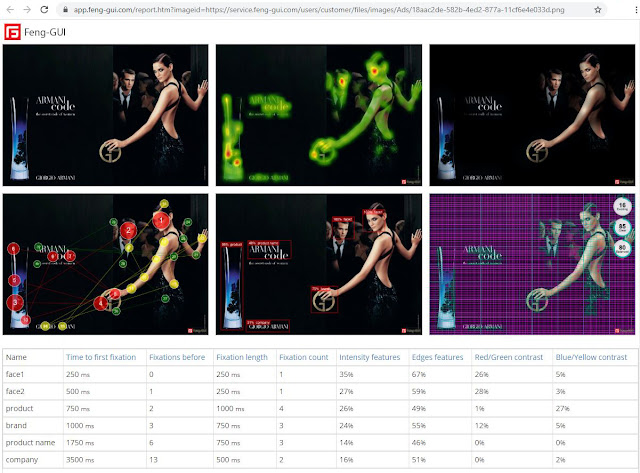Open the original Armani Code ad thumbnail
The height and width of the screenshot is (473, 640).
(105, 115)
